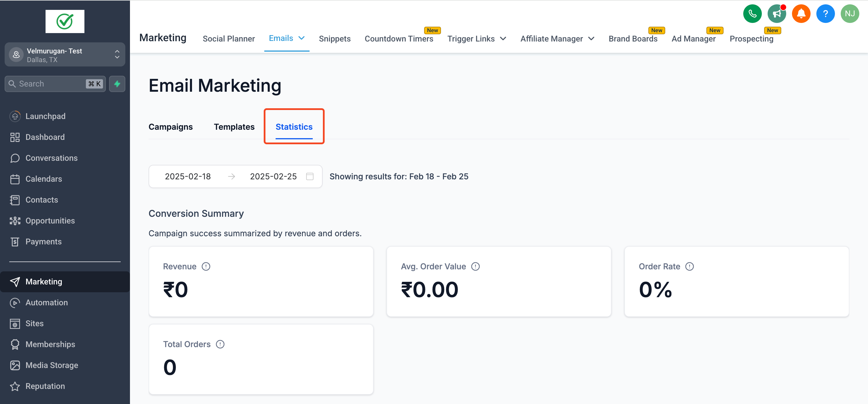Open Conversations from the sidebar
The width and height of the screenshot is (868, 404).
(51, 158)
